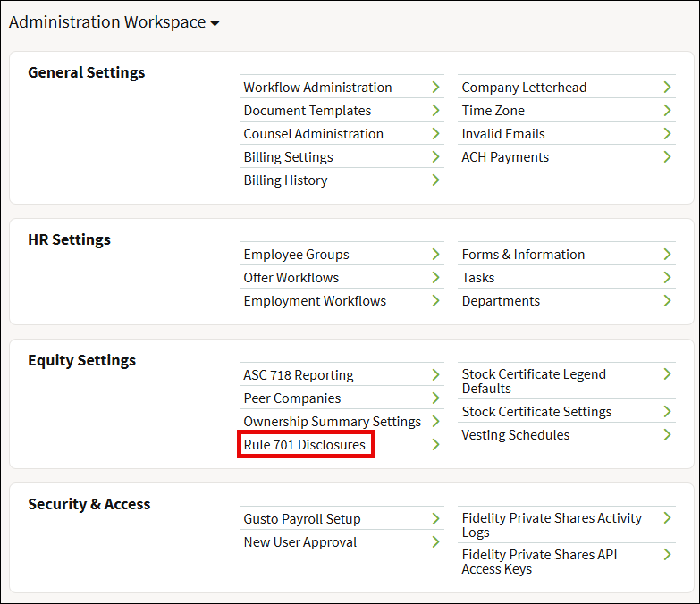View the Invalid Emails page
This screenshot has width=700, height=604.
click(x=503, y=134)
